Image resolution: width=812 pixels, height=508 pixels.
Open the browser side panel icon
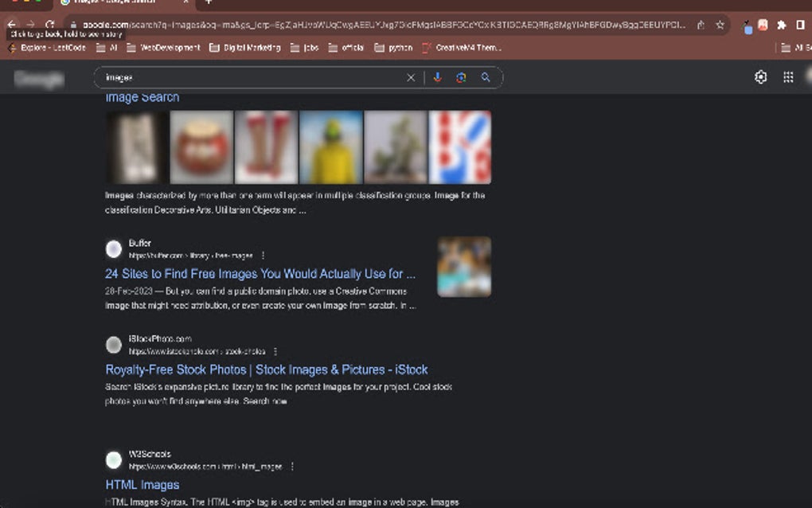[x=800, y=25]
